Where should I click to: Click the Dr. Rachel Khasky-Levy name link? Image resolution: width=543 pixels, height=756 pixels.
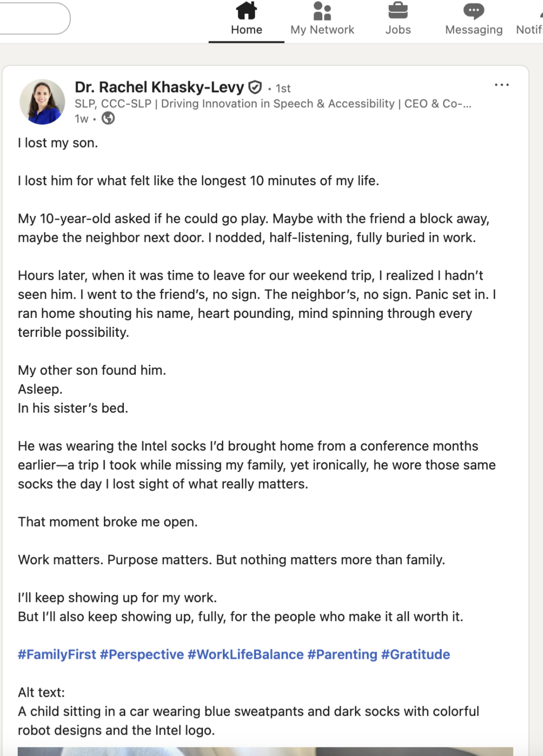[159, 88]
